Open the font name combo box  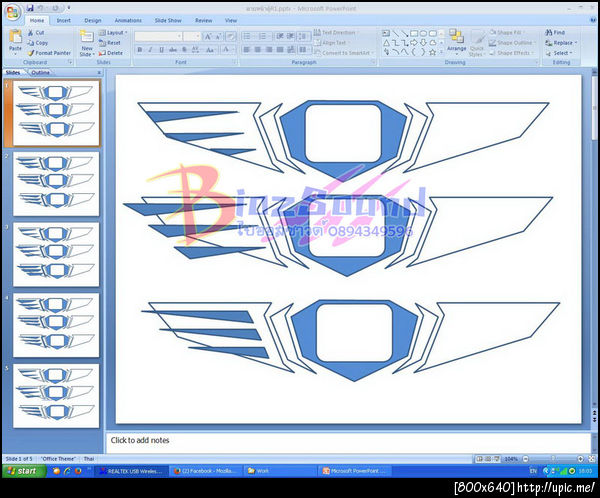click(x=158, y=36)
